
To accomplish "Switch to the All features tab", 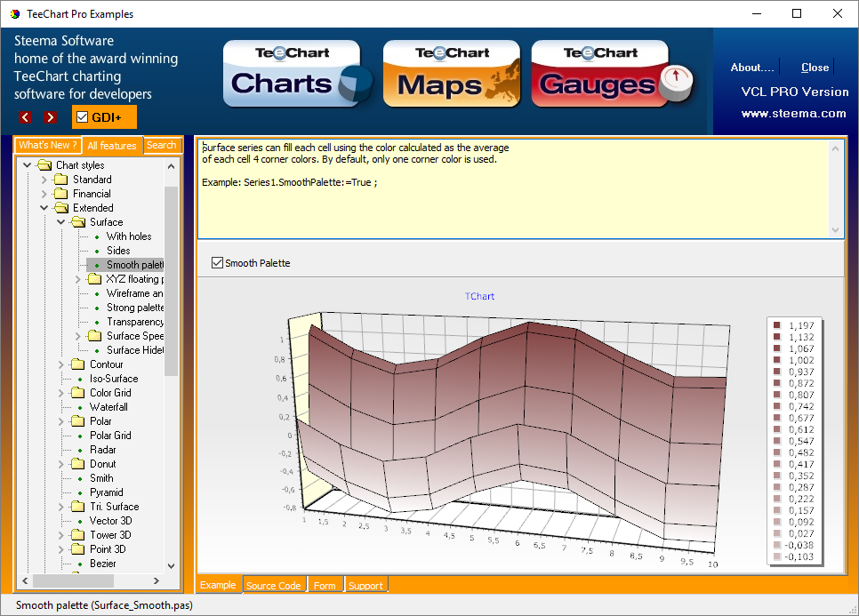I will click(x=112, y=146).
